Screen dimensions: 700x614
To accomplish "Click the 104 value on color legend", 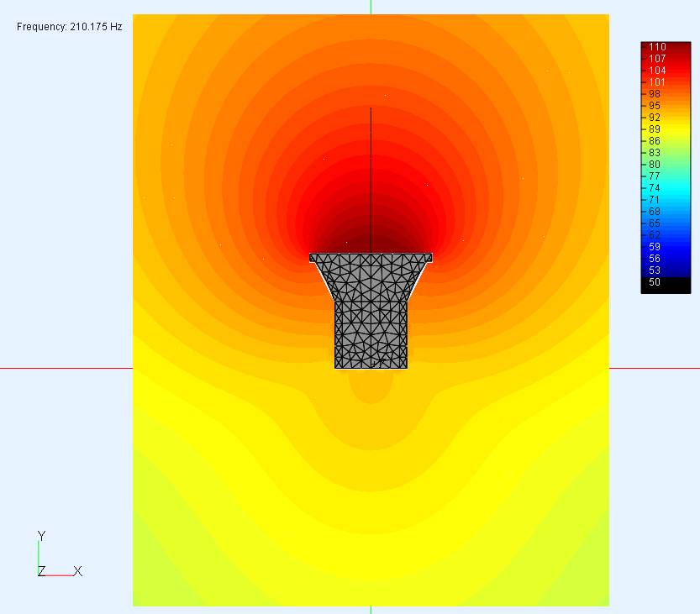I will pos(657,71).
